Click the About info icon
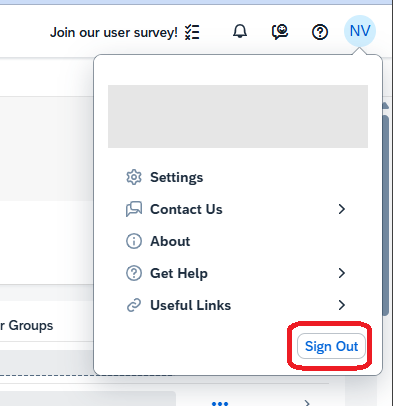The width and height of the screenshot is (393, 406). coord(134,241)
